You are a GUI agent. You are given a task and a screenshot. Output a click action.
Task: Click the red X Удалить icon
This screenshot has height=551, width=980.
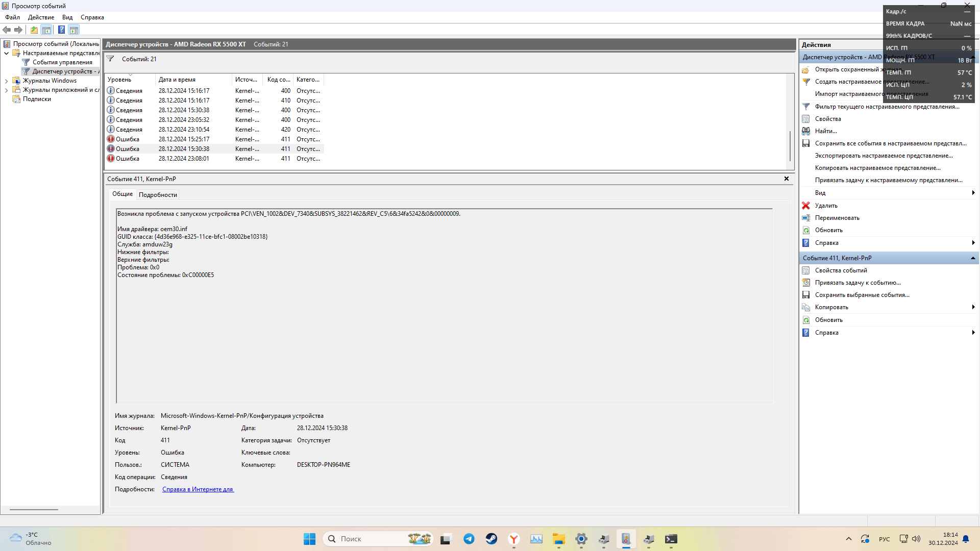806,206
